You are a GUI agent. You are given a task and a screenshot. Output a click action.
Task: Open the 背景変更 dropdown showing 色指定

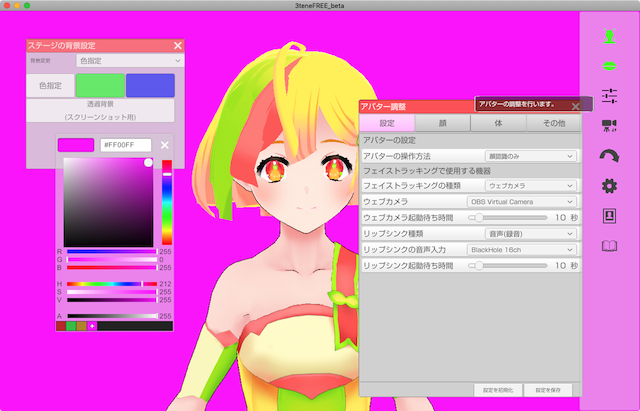[x=130, y=61]
